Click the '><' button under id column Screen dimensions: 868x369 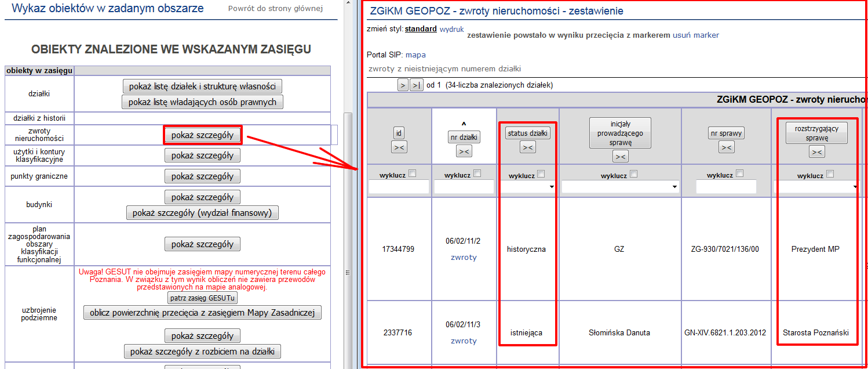coord(399,147)
